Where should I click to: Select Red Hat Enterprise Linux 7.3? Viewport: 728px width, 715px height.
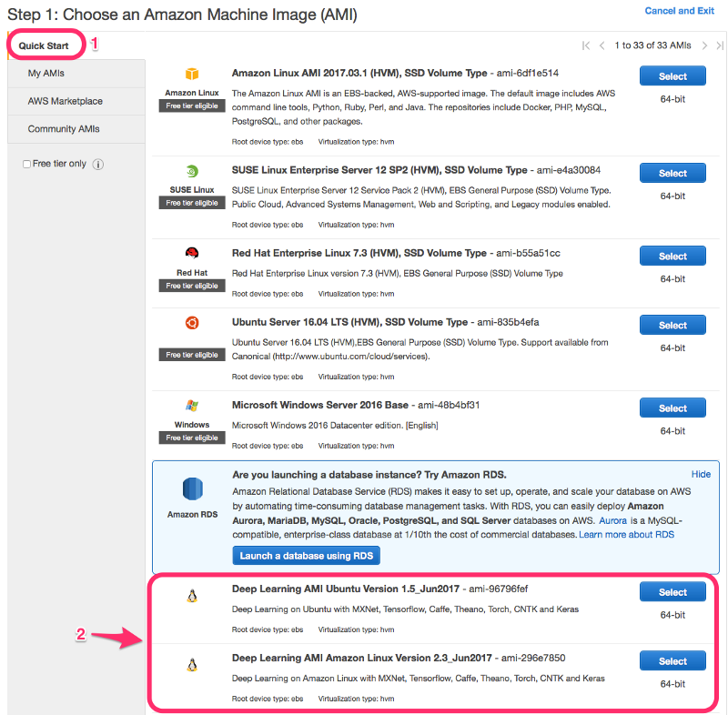pos(672,257)
